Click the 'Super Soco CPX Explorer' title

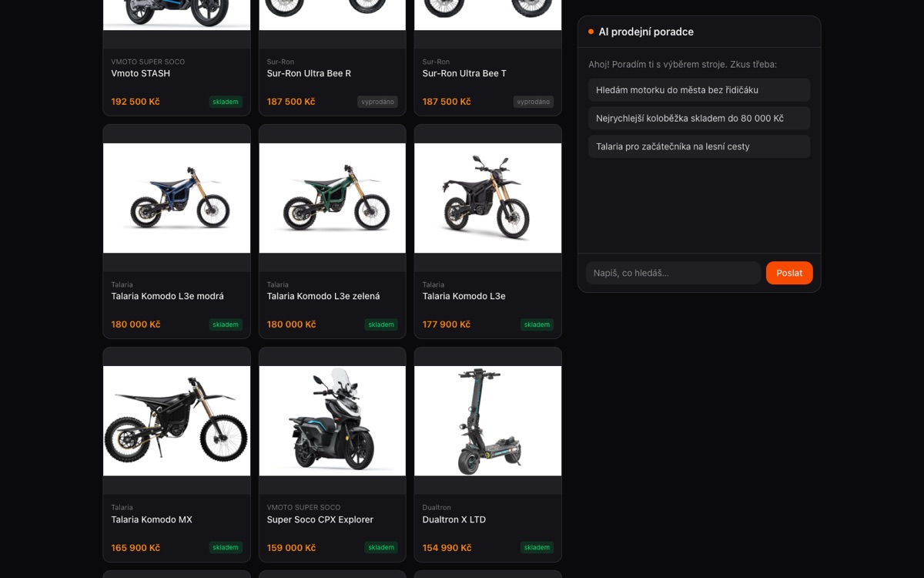(x=320, y=519)
